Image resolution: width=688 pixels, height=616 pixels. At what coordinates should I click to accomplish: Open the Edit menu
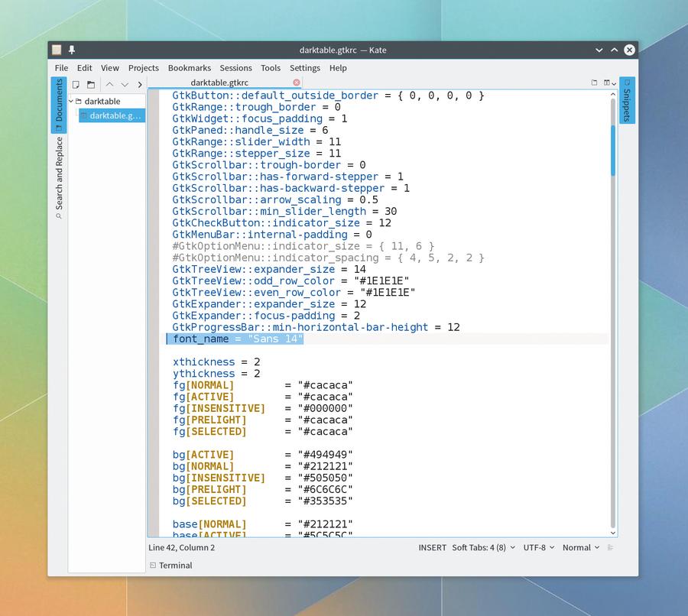84,68
